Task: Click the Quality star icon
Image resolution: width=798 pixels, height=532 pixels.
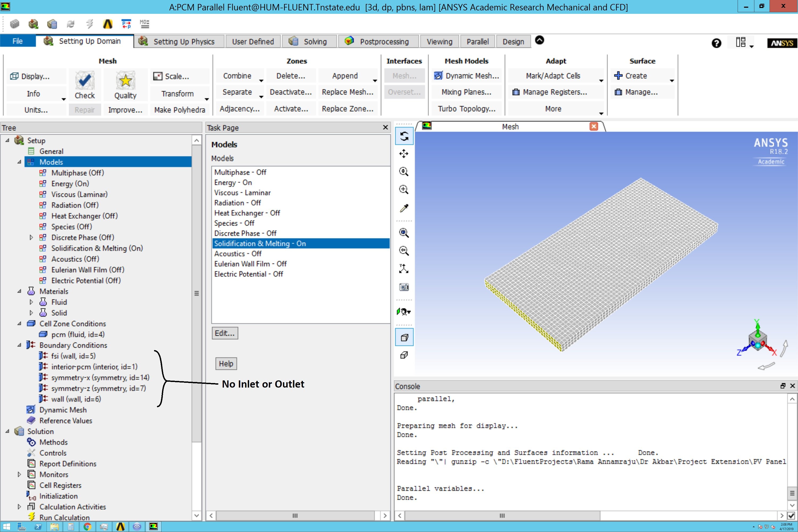Action: point(125,80)
